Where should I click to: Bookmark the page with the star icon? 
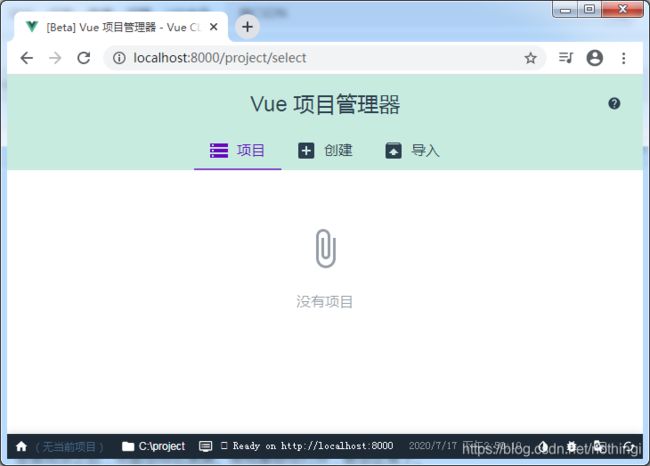tap(531, 58)
